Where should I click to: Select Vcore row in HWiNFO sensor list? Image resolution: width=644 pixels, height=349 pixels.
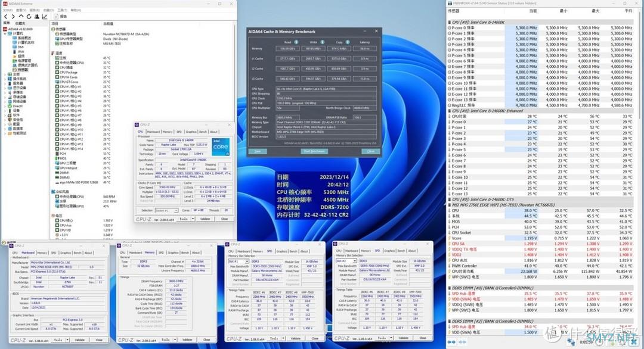pyautogui.click(x=540, y=238)
